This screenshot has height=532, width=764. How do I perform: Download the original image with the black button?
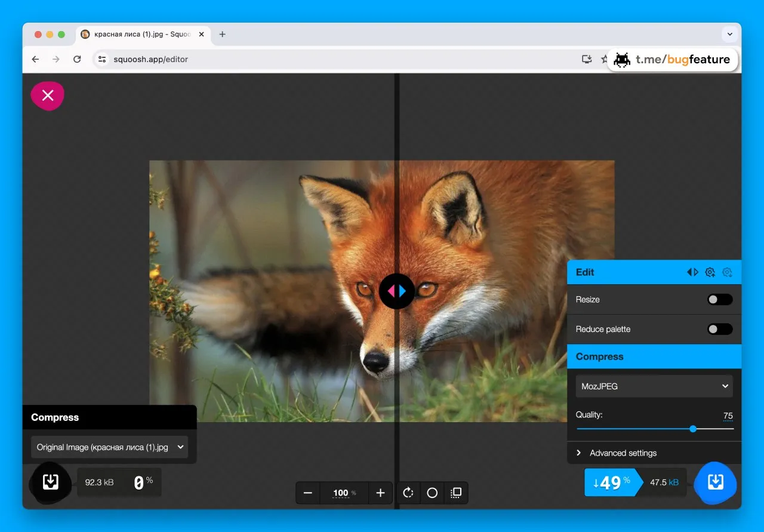(51, 482)
